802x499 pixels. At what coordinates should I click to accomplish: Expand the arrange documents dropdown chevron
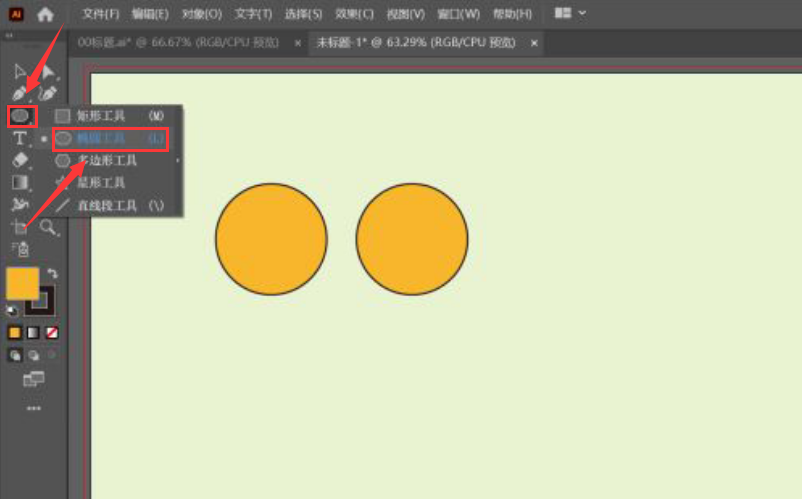(582, 13)
